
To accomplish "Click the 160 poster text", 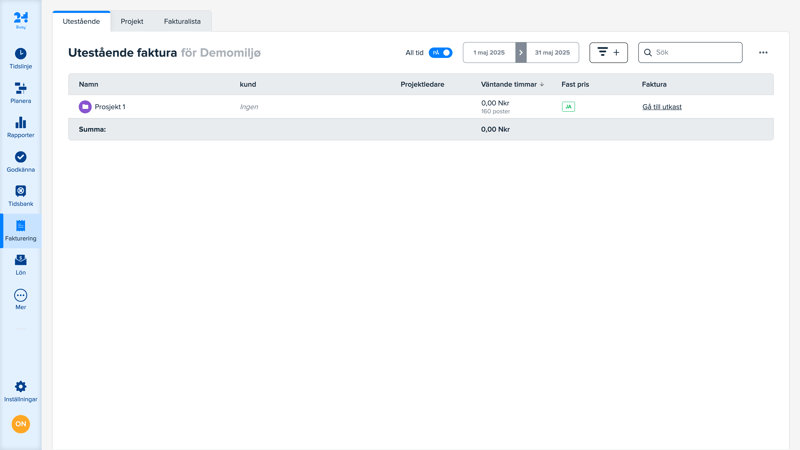I will click(x=495, y=111).
